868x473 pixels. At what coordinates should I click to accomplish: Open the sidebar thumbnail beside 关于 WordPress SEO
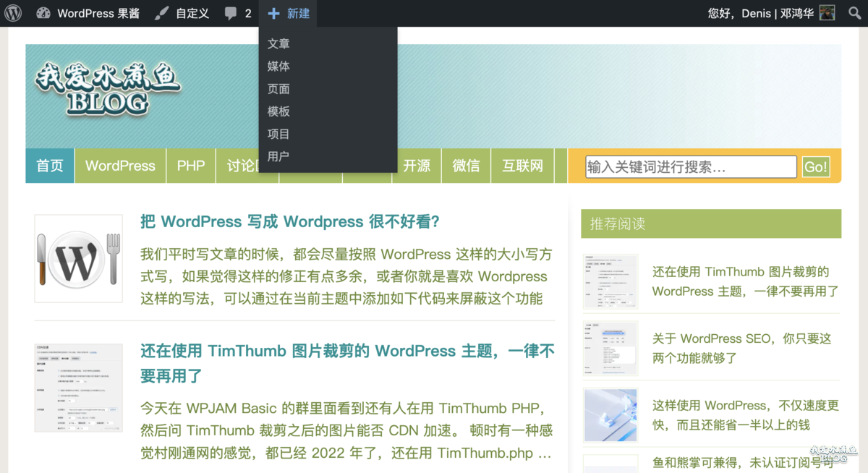(610, 349)
